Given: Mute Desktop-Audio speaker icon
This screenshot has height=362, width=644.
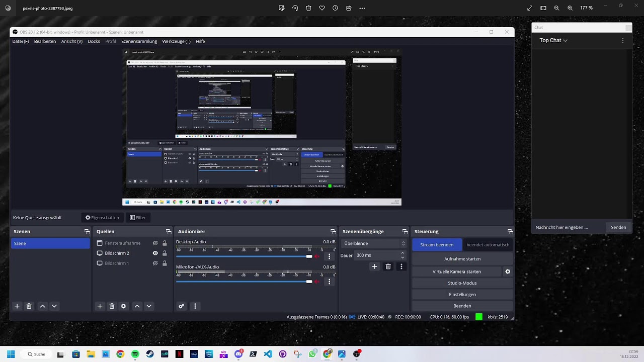Looking at the screenshot, I should [317, 256].
